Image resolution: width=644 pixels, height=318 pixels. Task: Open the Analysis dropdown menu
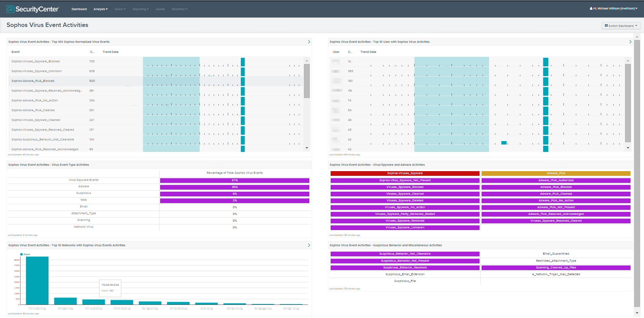(100, 9)
